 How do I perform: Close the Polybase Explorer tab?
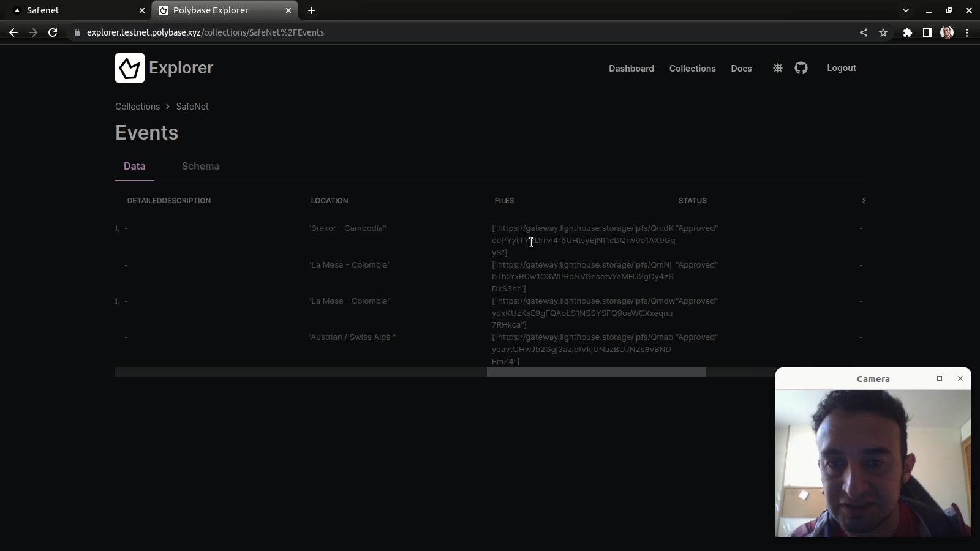click(288, 10)
